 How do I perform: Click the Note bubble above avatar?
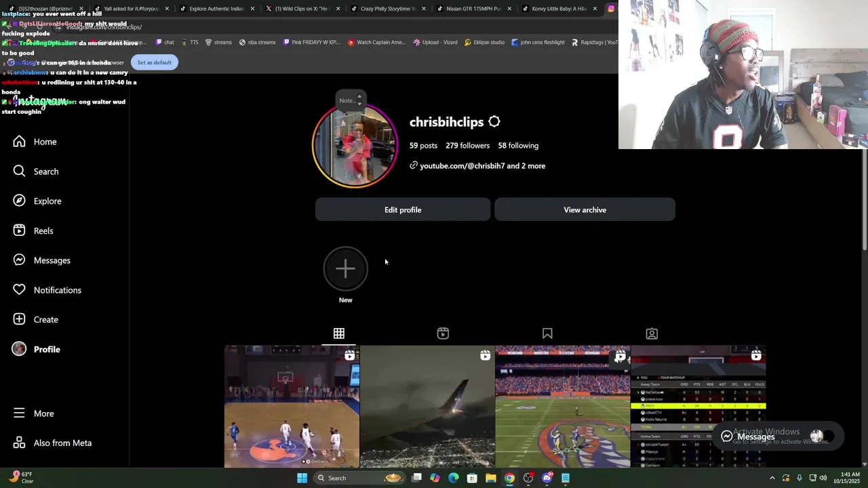point(351,100)
